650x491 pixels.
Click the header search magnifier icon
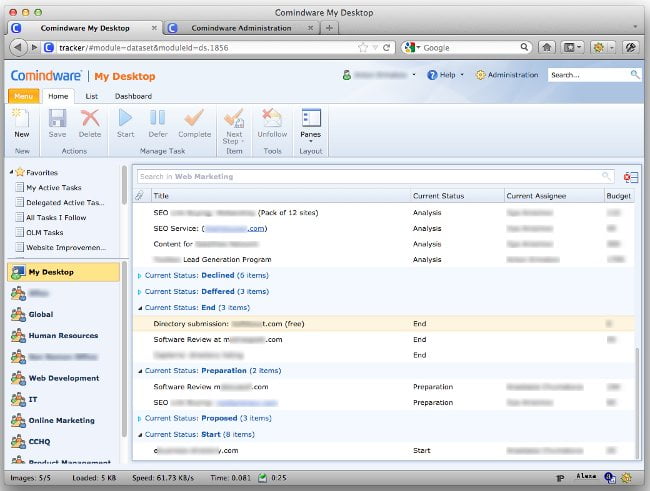click(635, 75)
